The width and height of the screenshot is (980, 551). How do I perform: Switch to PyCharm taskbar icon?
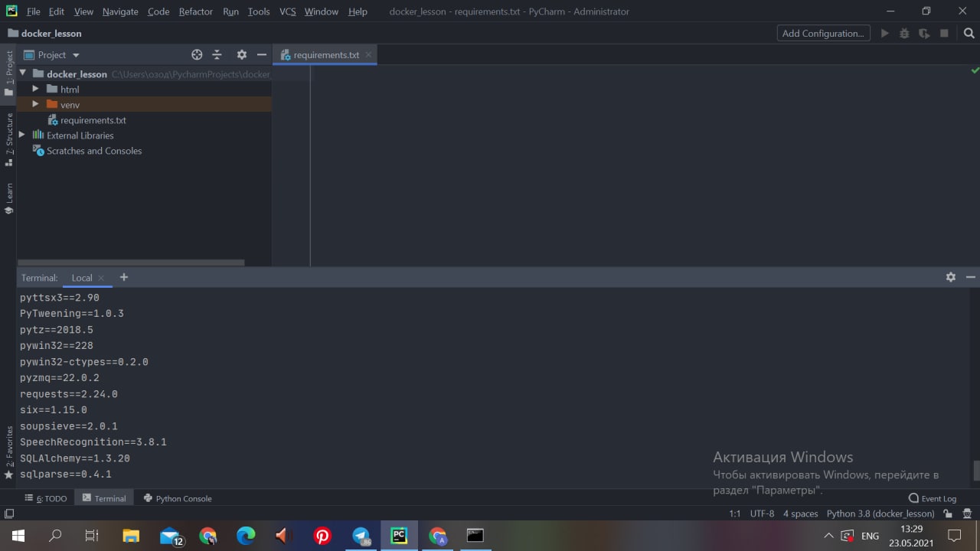tap(399, 536)
